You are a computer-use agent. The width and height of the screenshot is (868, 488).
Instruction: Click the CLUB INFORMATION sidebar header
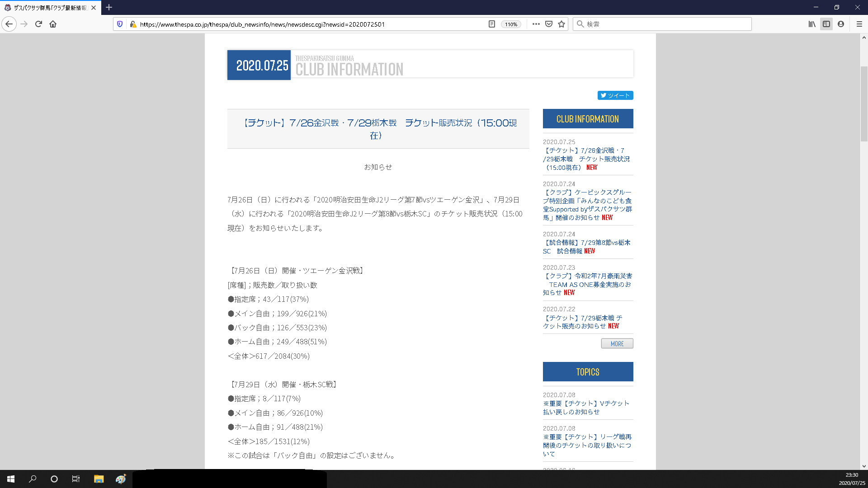[x=588, y=119]
